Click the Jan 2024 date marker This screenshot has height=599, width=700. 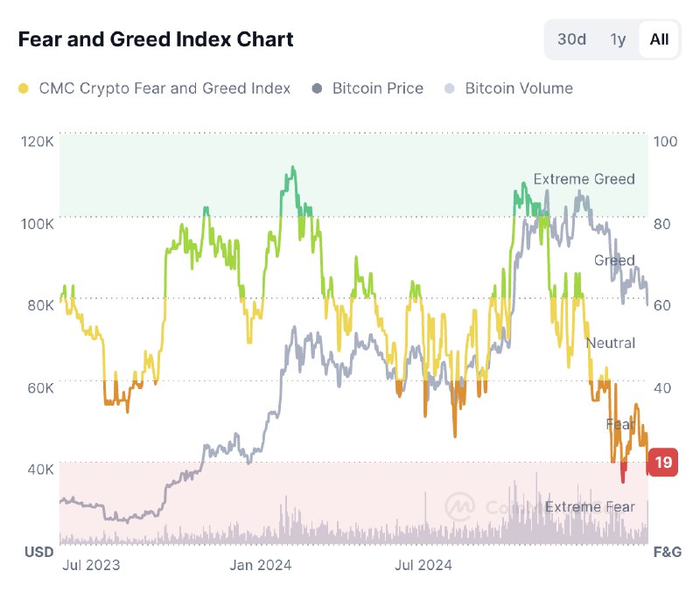[x=260, y=565]
